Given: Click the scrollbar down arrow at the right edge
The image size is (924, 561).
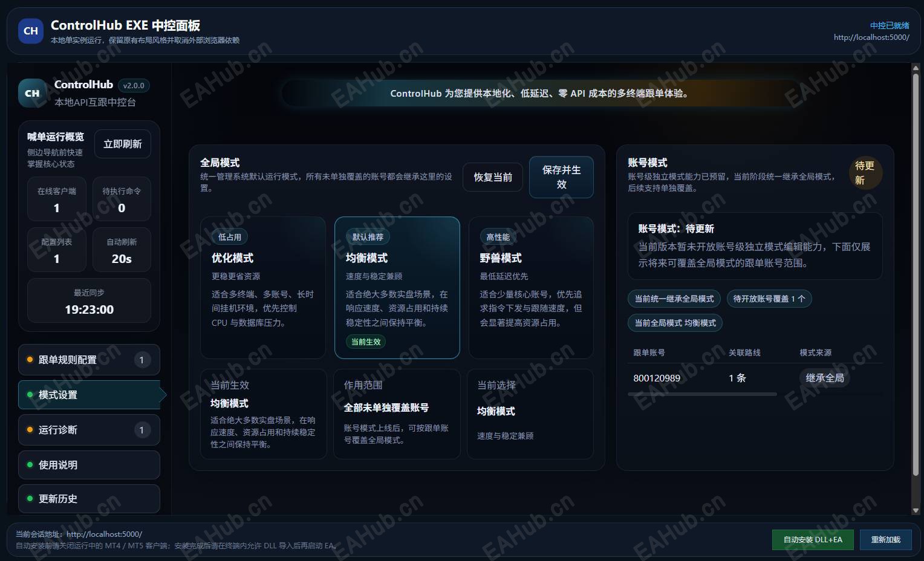Looking at the screenshot, I should point(915,511).
